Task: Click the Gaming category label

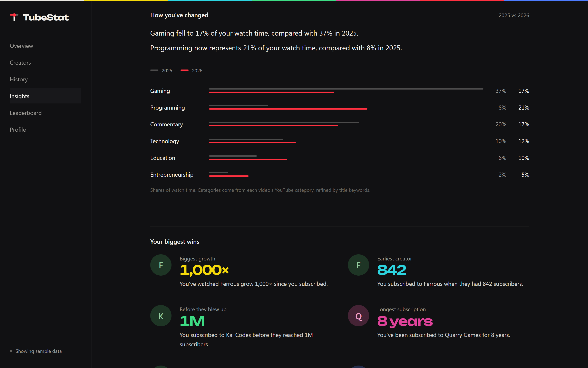Action: tap(160, 91)
